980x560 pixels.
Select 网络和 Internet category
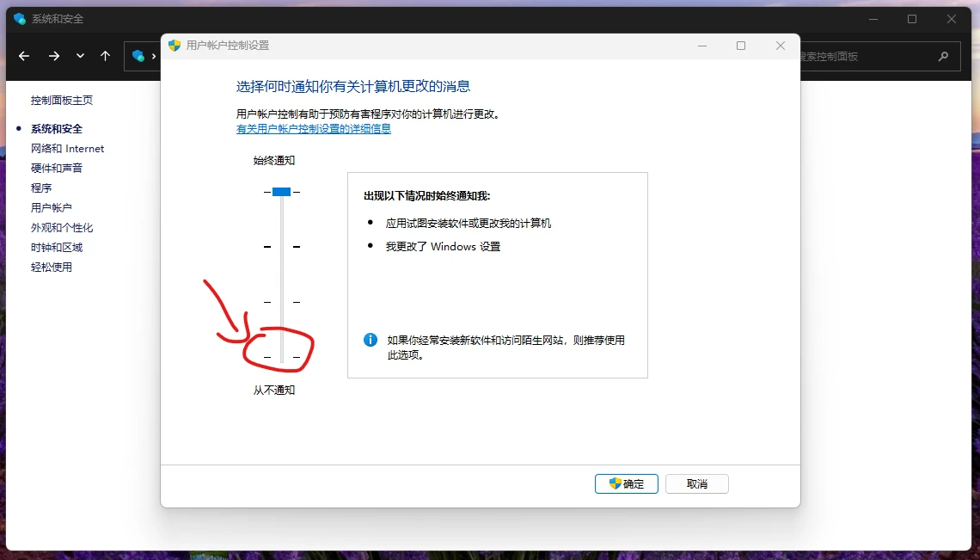click(x=67, y=149)
